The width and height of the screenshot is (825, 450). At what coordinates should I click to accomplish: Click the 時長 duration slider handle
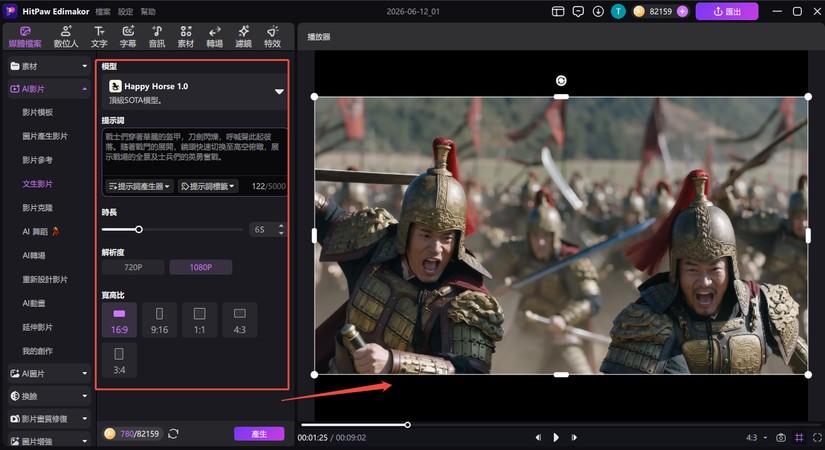click(x=139, y=229)
